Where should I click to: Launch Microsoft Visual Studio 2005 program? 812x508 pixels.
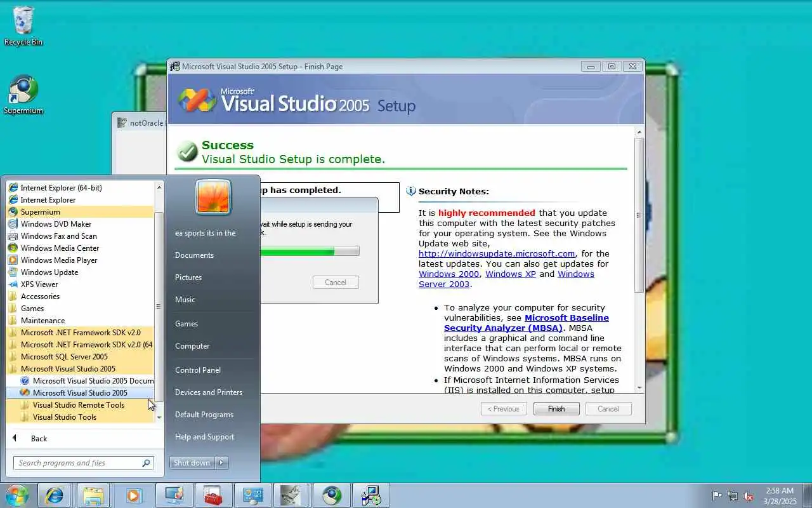pyautogui.click(x=80, y=393)
